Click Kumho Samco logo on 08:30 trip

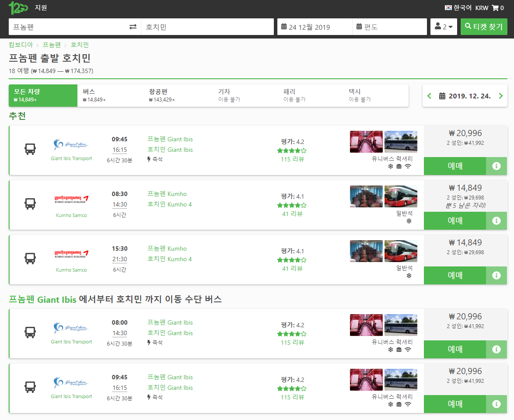pyautogui.click(x=71, y=199)
